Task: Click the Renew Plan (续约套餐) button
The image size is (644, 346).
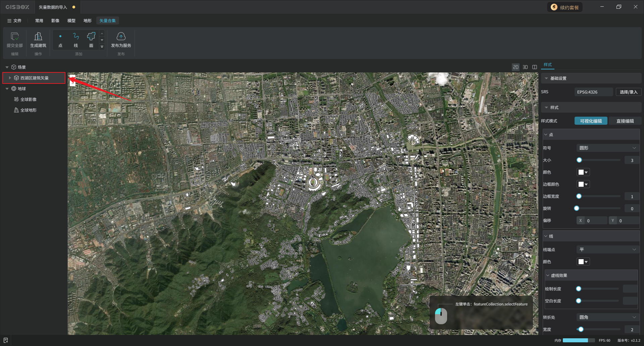Action: point(565,7)
